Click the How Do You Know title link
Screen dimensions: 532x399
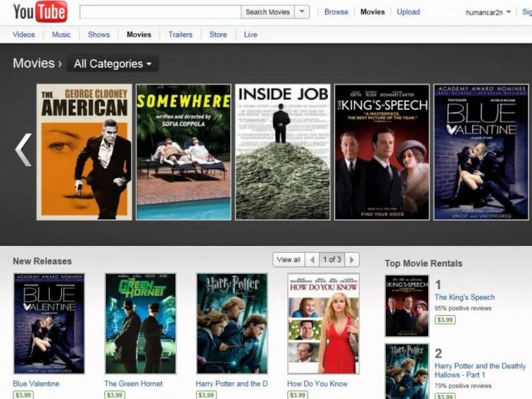pyautogui.click(x=317, y=384)
